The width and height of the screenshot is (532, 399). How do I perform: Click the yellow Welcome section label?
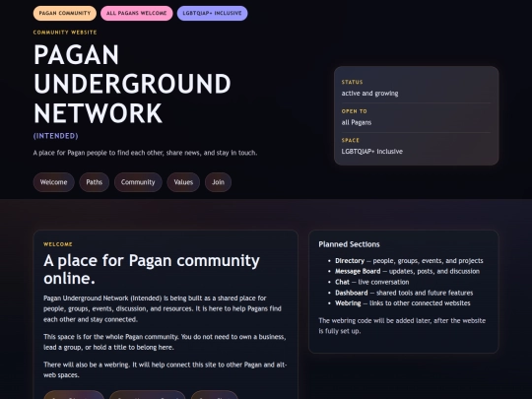58,244
